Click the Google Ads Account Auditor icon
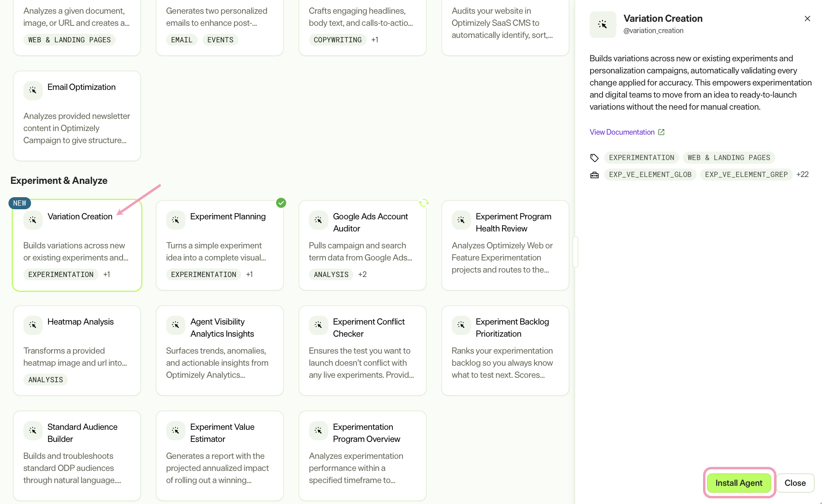Image resolution: width=822 pixels, height=504 pixels. point(318,220)
